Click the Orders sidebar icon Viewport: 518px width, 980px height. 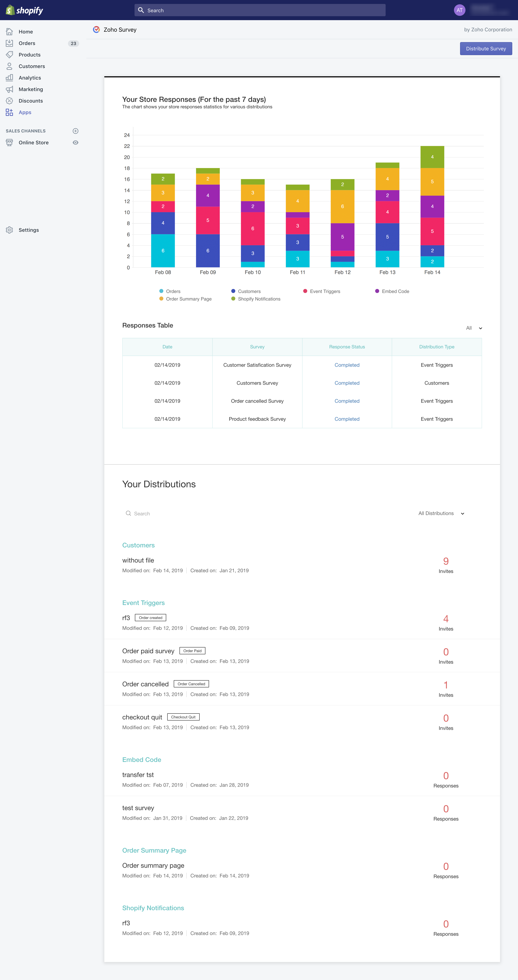point(9,43)
